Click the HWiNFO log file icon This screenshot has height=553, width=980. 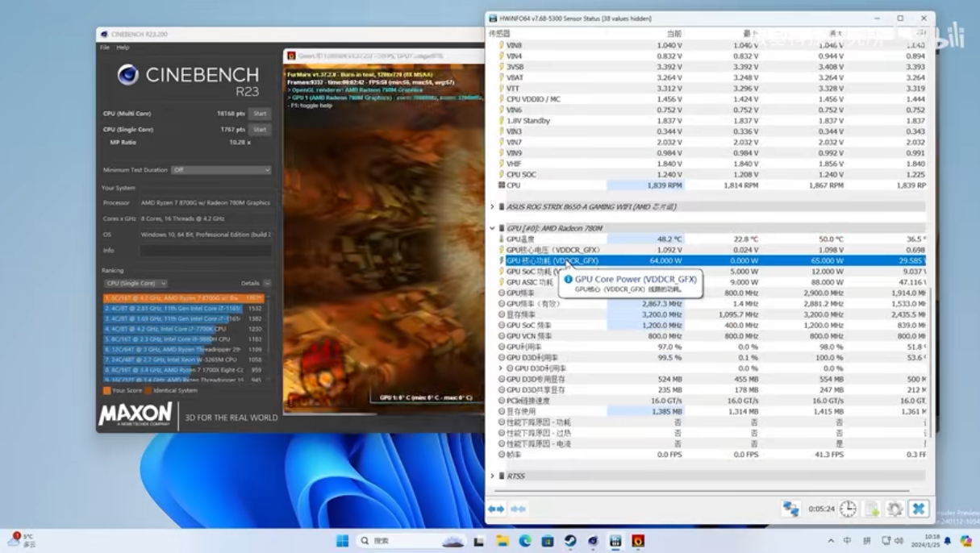coord(872,509)
